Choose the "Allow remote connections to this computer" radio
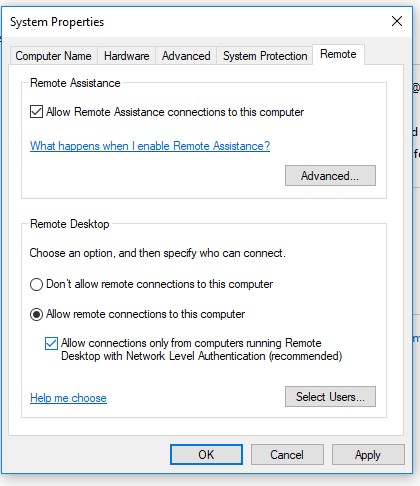420x486 pixels. point(36,314)
